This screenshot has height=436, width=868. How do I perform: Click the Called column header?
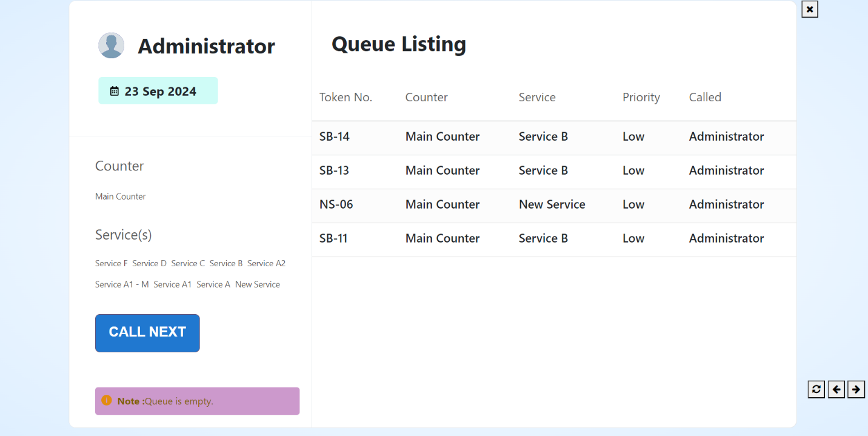[705, 98]
